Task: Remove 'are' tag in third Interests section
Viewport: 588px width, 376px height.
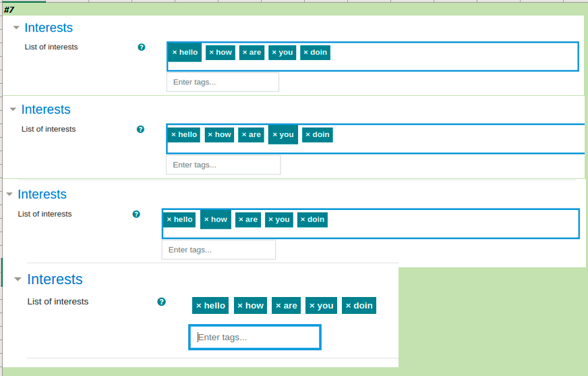Action: (248, 219)
